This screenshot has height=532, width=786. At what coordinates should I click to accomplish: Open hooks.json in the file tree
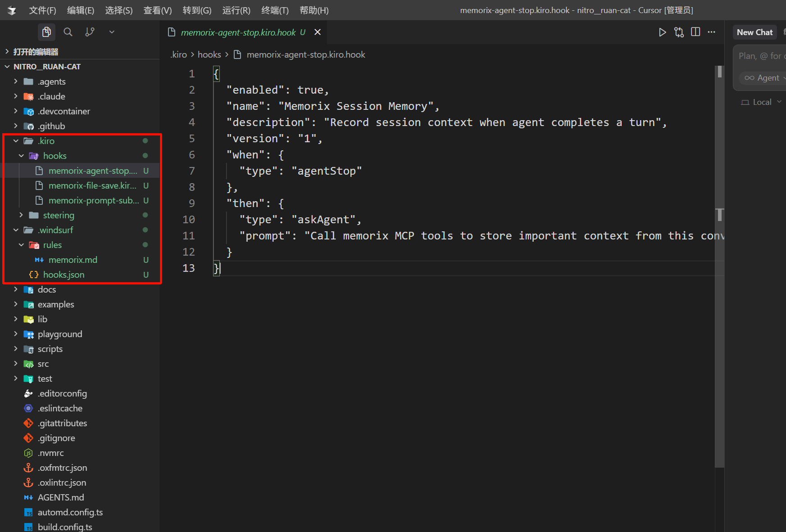click(x=64, y=275)
